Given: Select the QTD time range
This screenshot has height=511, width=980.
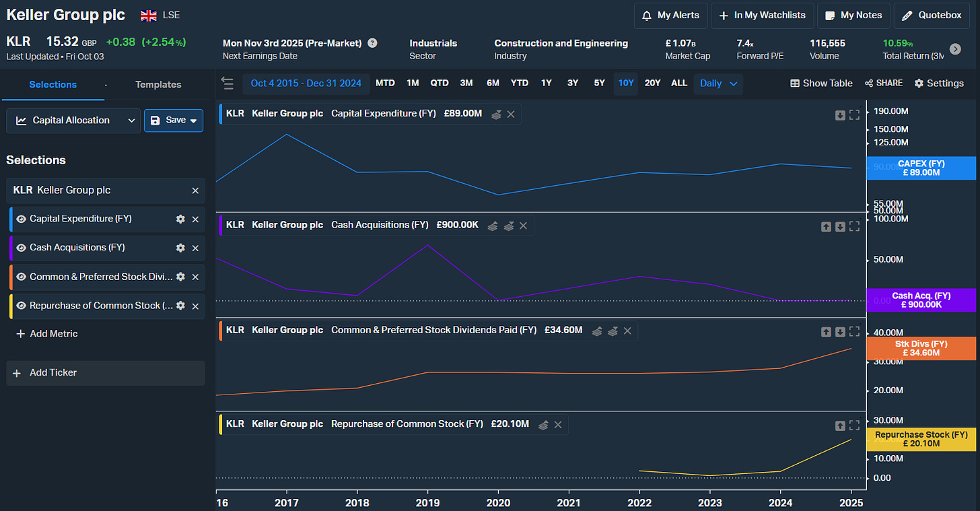Looking at the screenshot, I should [x=439, y=83].
